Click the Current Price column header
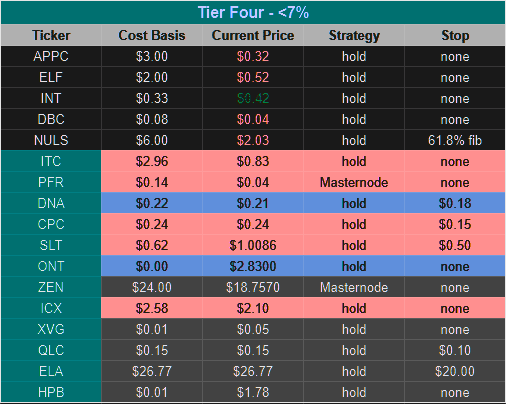Image resolution: width=506 pixels, height=404 pixels. click(253, 35)
